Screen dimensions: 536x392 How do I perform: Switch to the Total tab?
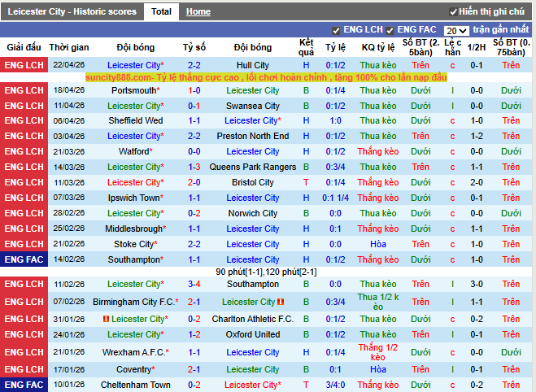tap(161, 12)
